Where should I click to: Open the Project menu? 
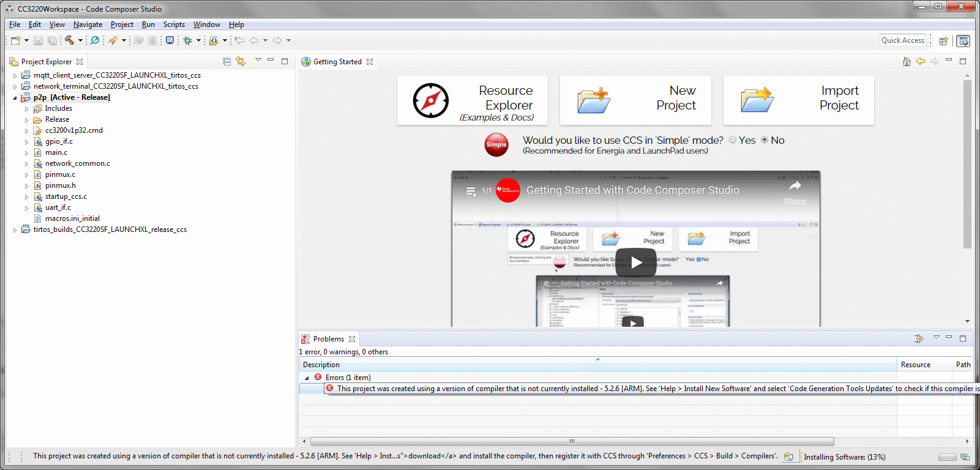(122, 24)
